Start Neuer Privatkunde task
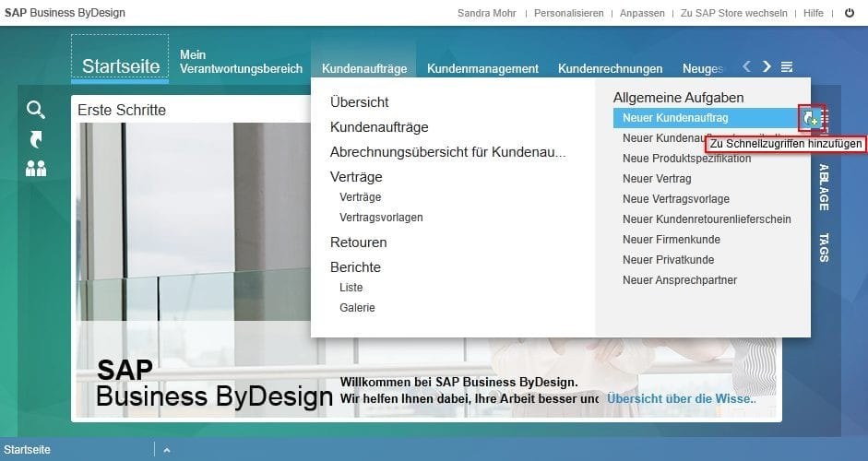The height and width of the screenshot is (461, 868). click(x=668, y=260)
